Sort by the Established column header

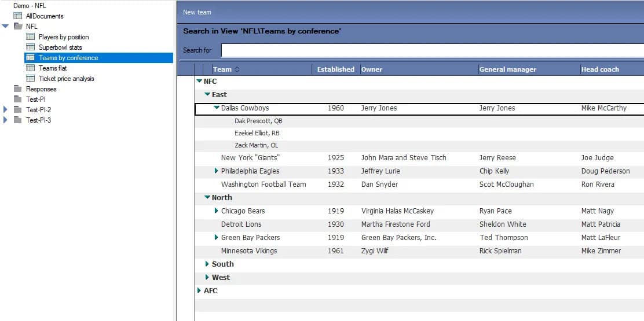[335, 69]
